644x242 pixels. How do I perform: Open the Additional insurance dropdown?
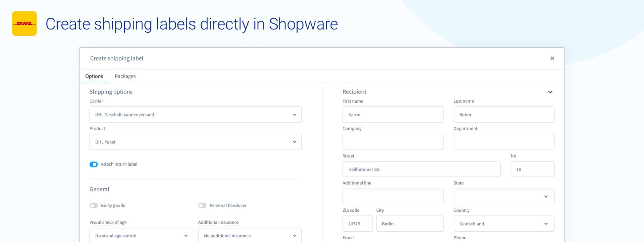click(250, 235)
